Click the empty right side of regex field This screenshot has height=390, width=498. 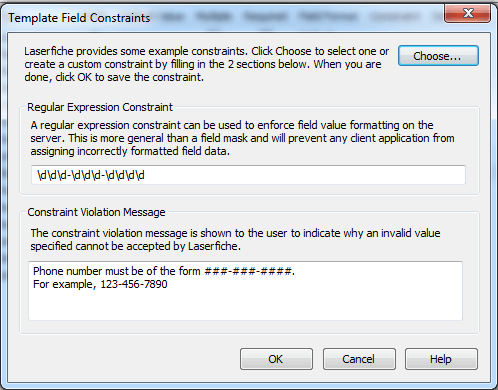[x=305, y=175]
